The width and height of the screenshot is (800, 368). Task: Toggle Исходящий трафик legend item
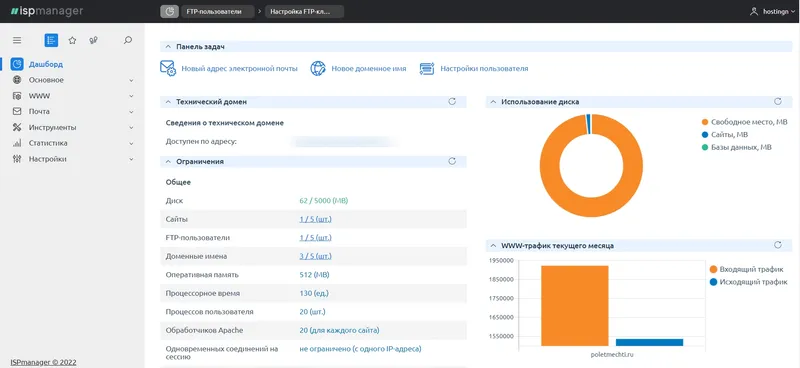tap(748, 282)
